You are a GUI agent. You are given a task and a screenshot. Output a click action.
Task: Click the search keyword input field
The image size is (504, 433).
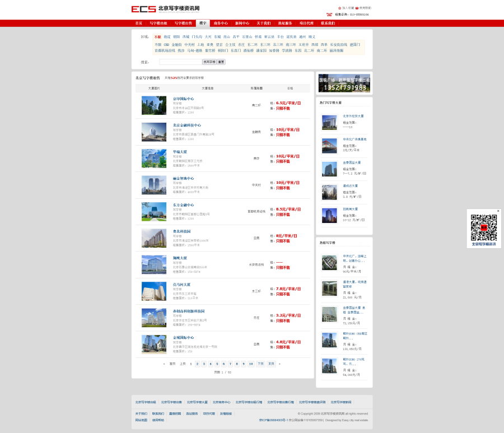coord(180,62)
